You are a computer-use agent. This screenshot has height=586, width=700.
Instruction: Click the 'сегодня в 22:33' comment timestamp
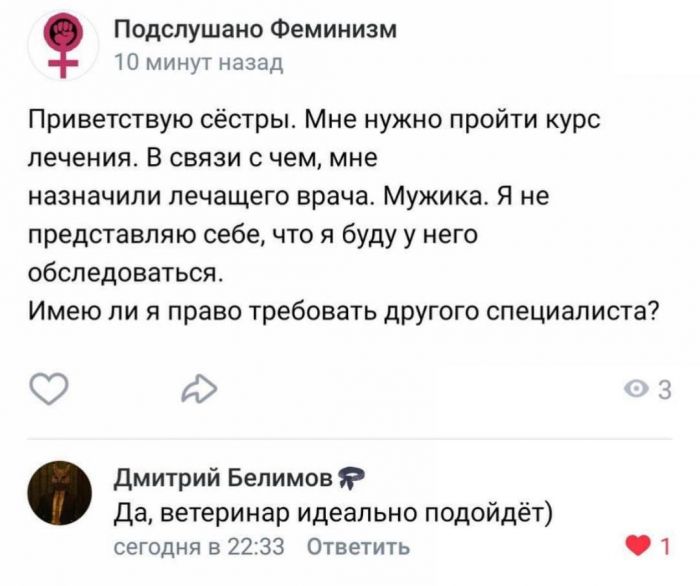200,547
